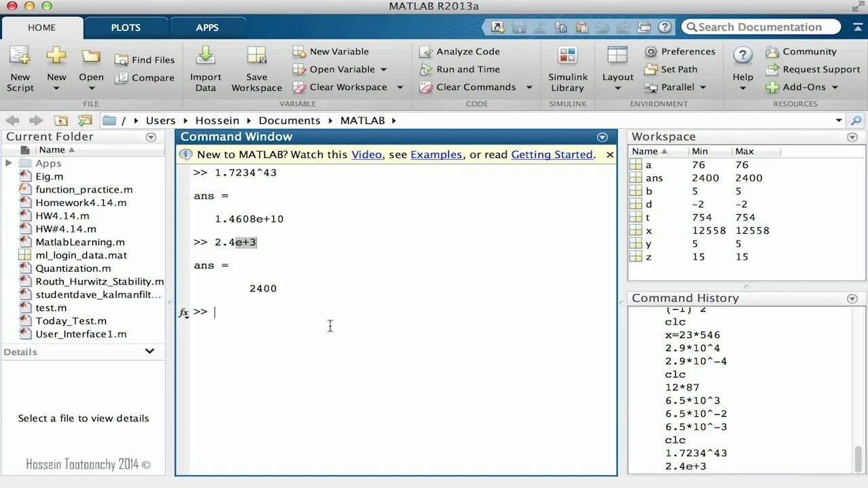Go back with the left arrow
Image resolution: width=868 pixels, height=488 pixels.
13,121
